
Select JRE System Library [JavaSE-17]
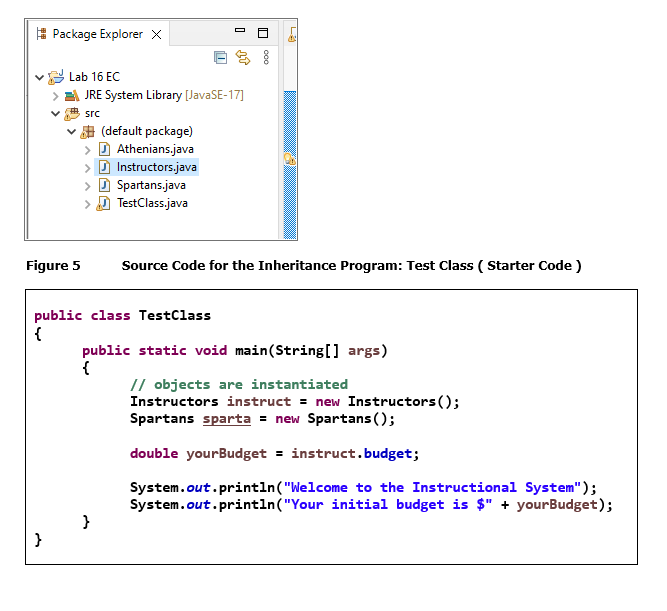tap(164, 95)
